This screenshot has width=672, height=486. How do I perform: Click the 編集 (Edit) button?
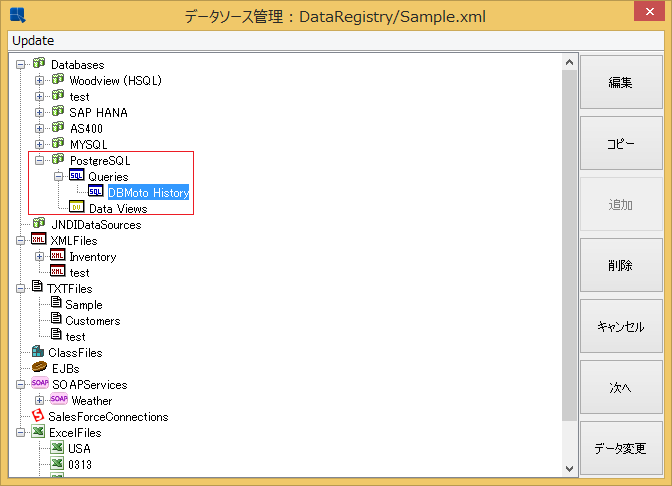point(621,82)
